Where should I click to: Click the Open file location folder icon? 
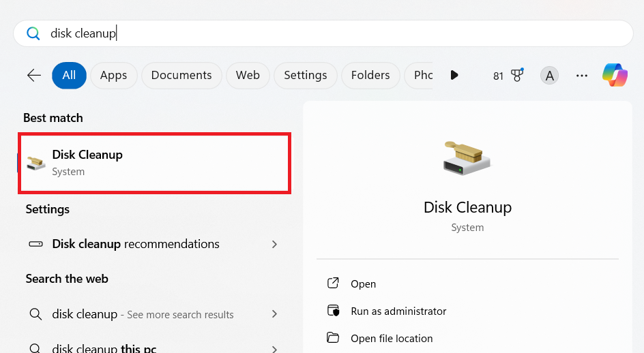point(333,337)
